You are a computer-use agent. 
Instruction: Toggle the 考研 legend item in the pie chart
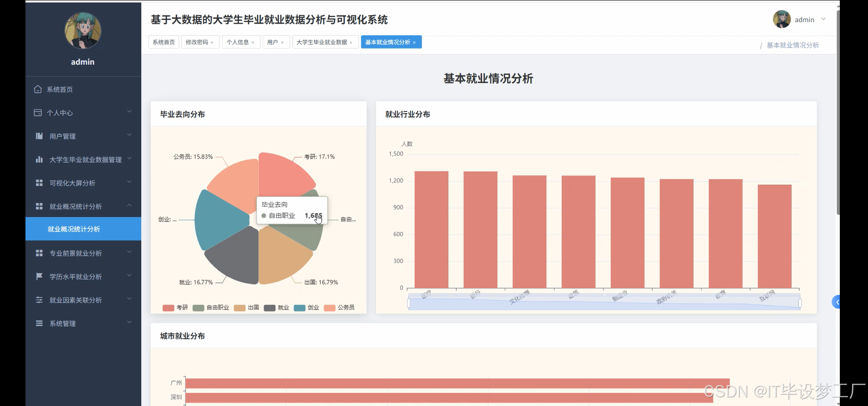175,307
